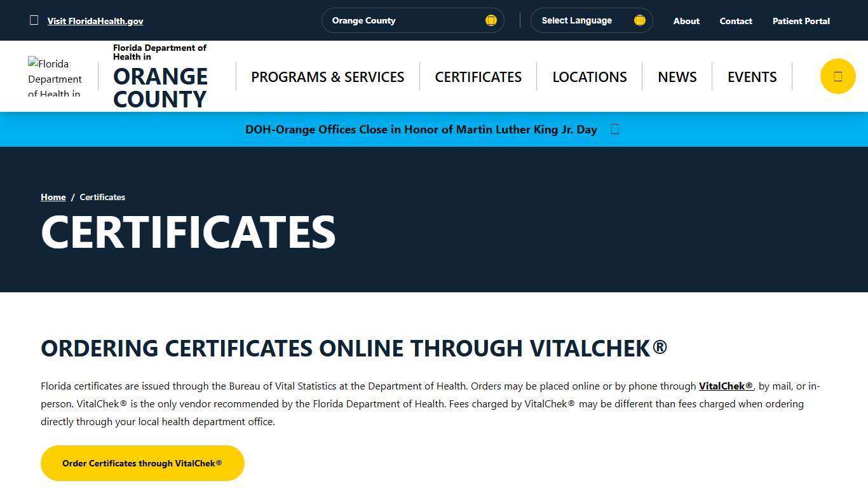Click Order Certificates through VitalChek button
The image size is (868, 488).
(142, 463)
